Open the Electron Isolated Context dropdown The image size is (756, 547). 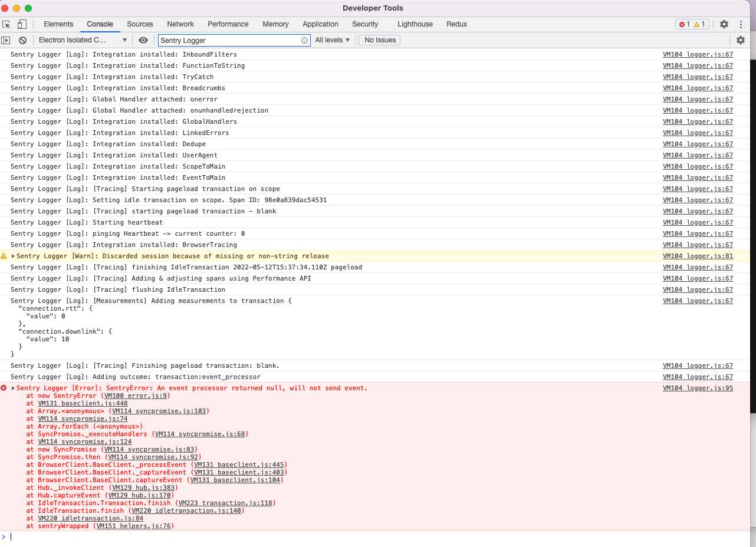(x=82, y=40)
